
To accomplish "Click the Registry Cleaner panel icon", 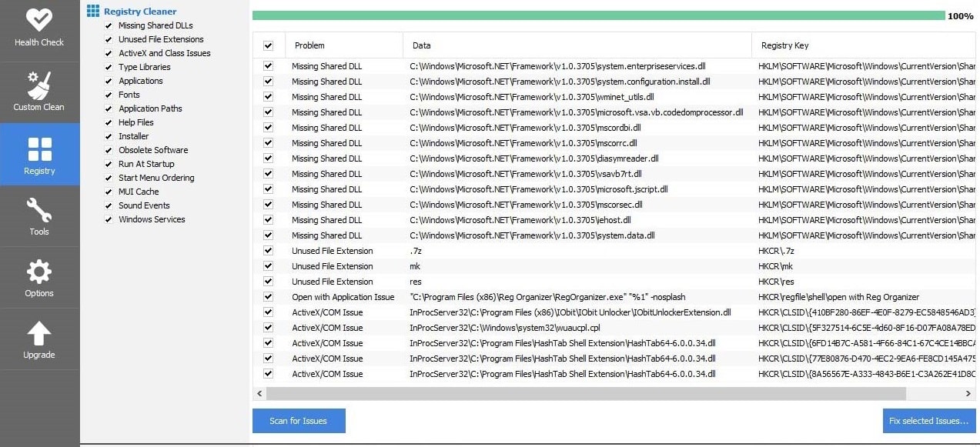I will click(92, 10).
